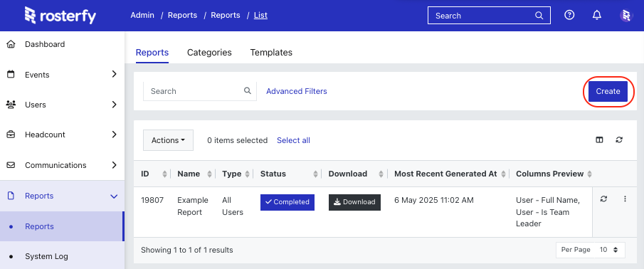Expand the Events sidebar menu
Screen dimensions: 644x269
[x=62, y=74]
